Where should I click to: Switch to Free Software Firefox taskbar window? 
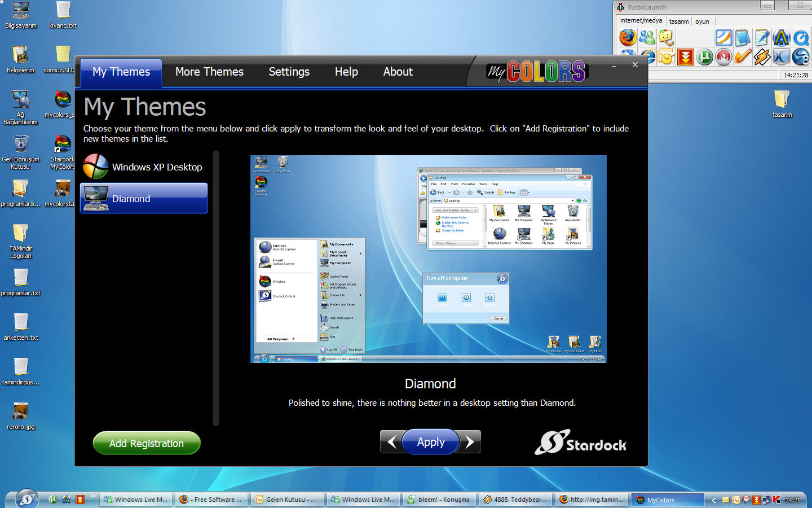coord(212,500)
